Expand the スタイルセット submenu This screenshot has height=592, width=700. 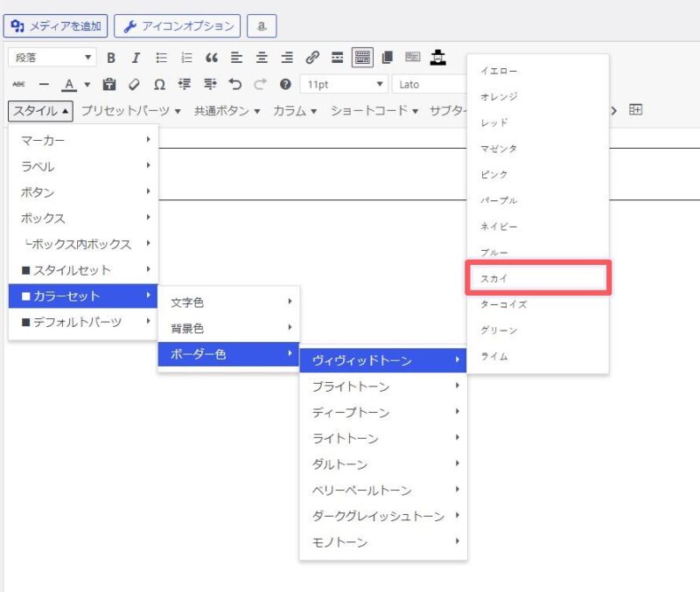[x=83, y=270]
